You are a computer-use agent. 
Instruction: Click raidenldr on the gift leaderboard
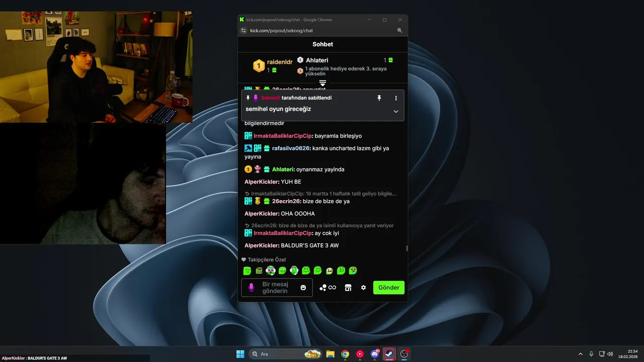pyautogui.click(x=280, y=62)
